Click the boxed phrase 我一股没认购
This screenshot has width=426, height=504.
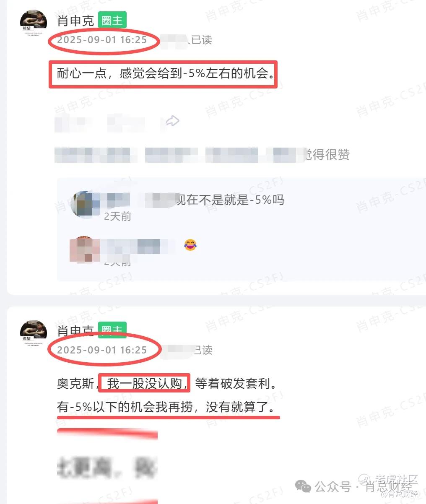145,383
